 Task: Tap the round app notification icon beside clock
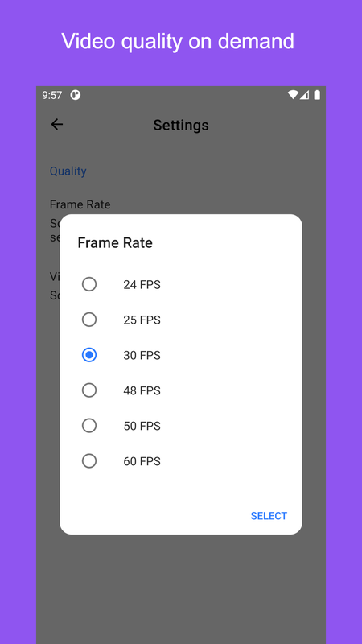pyautogui.click(x=75, y=95)
